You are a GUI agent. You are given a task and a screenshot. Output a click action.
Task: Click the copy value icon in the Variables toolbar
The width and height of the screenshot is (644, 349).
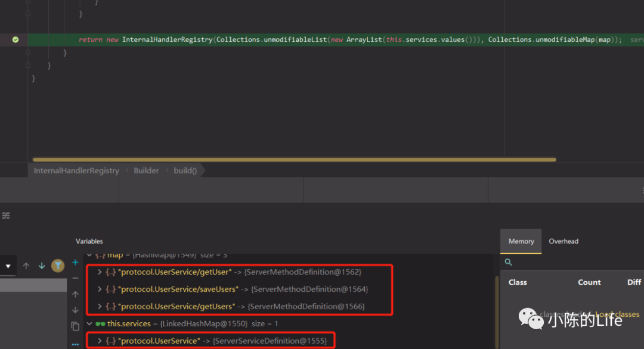[75, 326]
